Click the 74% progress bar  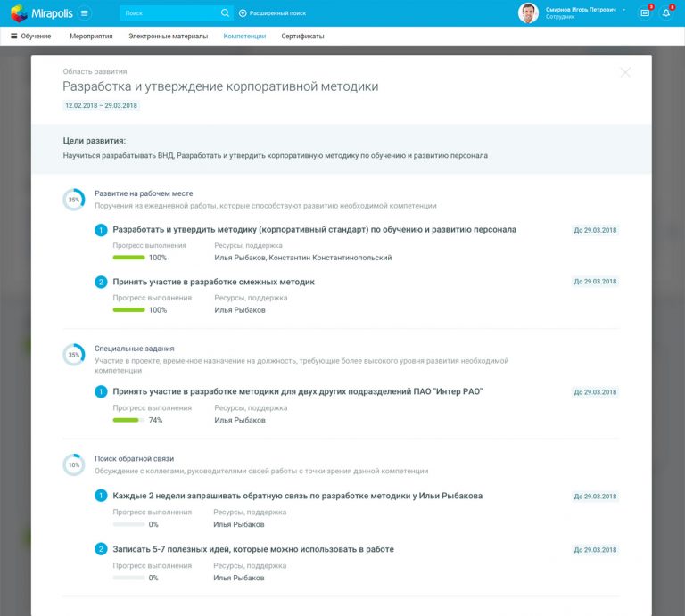coord(128,420)
